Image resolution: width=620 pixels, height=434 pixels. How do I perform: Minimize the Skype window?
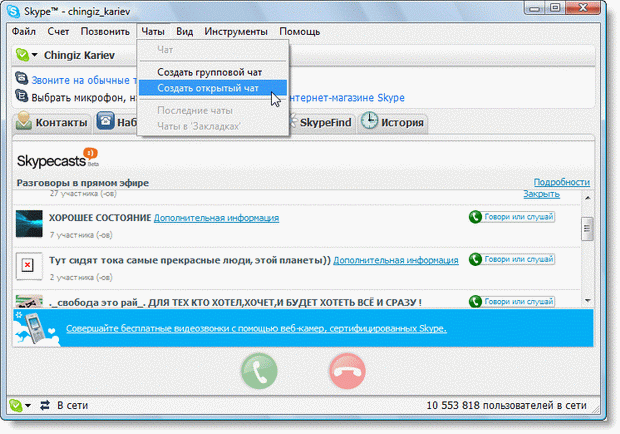pyautogui.click(x=535, y=8)
